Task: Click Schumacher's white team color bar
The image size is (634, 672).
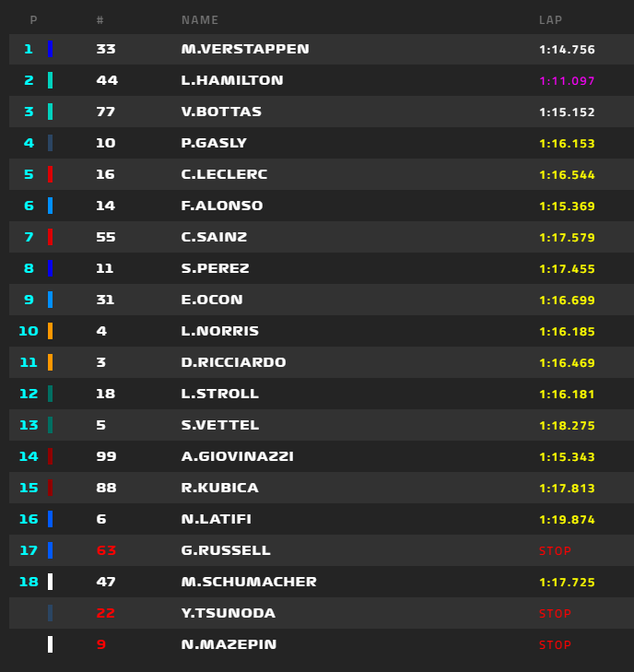Action: click(x=50, y=582)
